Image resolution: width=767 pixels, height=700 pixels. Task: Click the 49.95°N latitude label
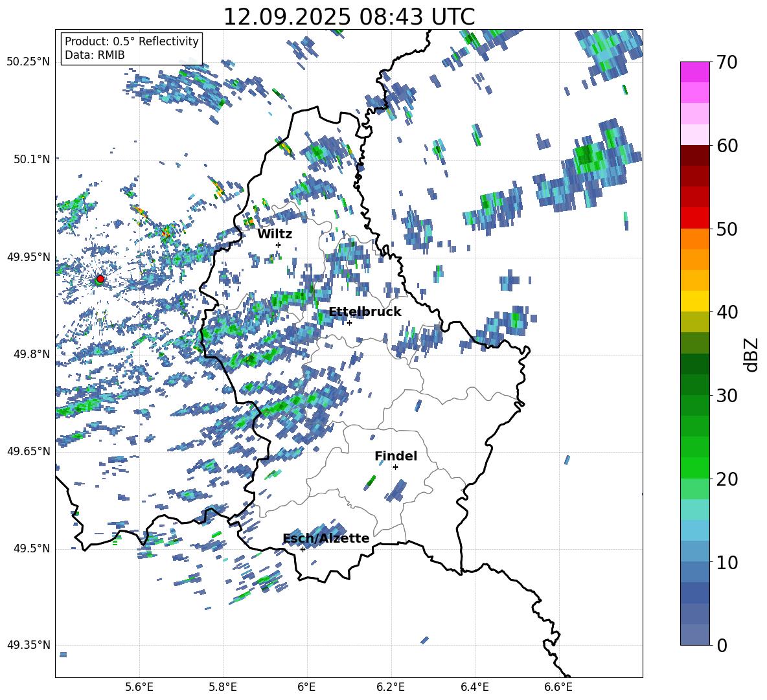coord(29,256)
